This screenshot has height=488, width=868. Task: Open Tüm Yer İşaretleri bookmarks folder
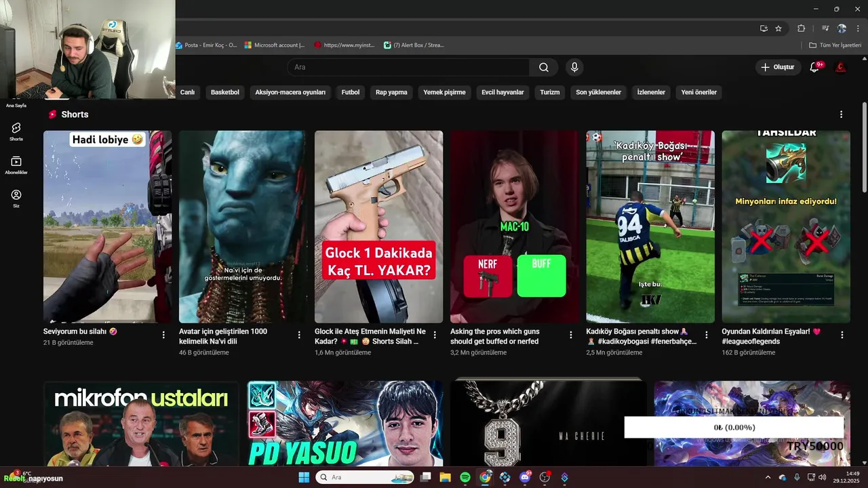pyautogui.click(x=835, y=45)
